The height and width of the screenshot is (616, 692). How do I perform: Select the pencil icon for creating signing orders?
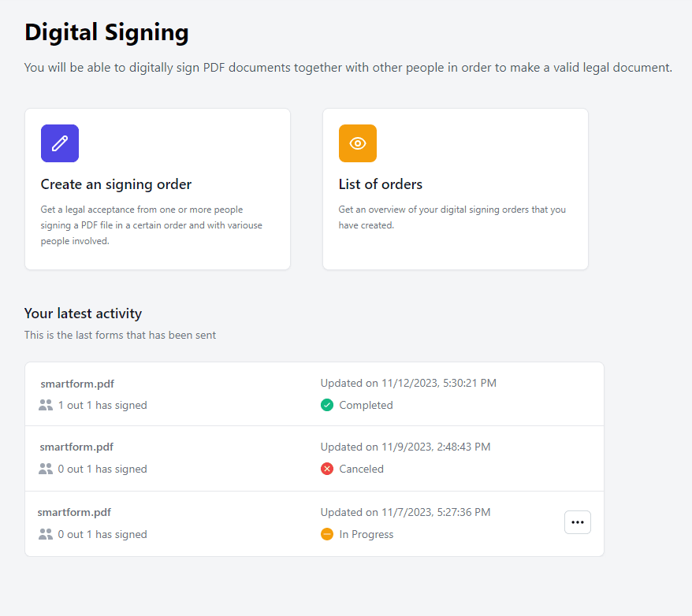(x=59, y=143)
